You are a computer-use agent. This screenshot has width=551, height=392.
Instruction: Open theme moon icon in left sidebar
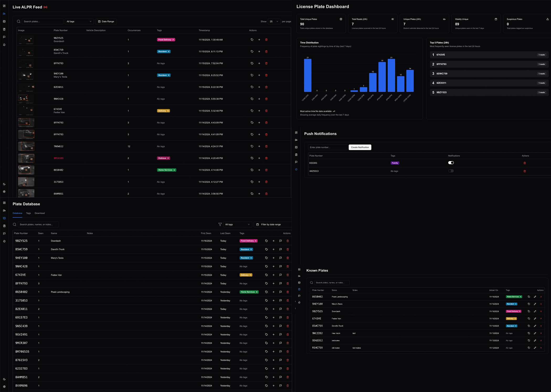pos(4,184)
